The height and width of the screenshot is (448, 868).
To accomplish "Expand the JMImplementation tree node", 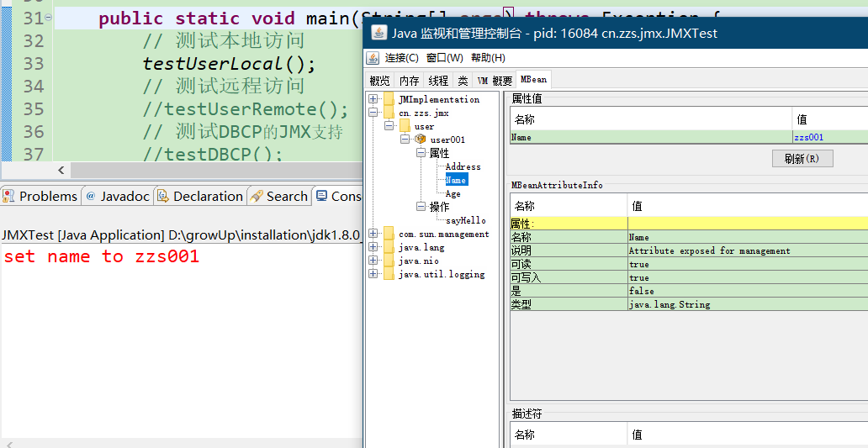I will 373,99.
